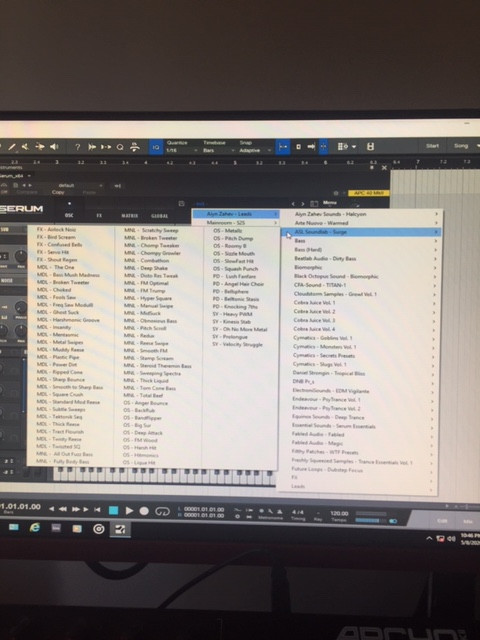The width and height of the screenshot is (480, 640).
Task: Click the Rewind button in the transport
Action: (x=62, y=509)
